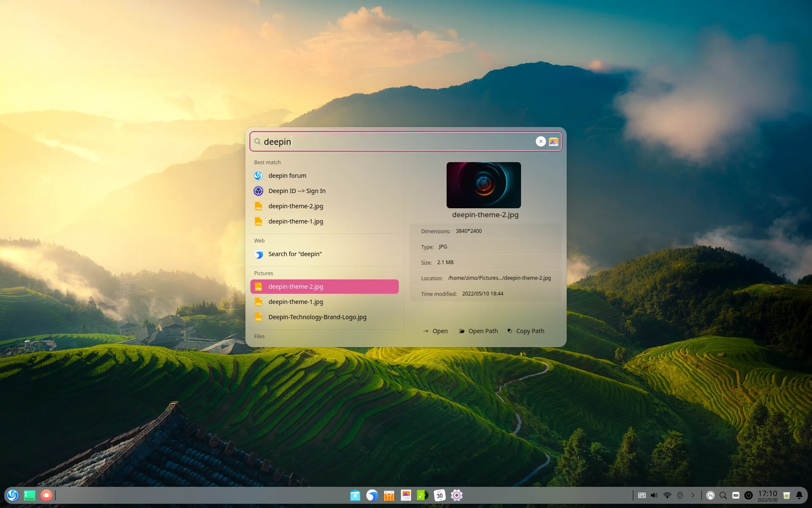This screenshot has width=812, height=508.
Task: Toggle the preview panel icon in the search bar
Action: (x=554, y=141)
